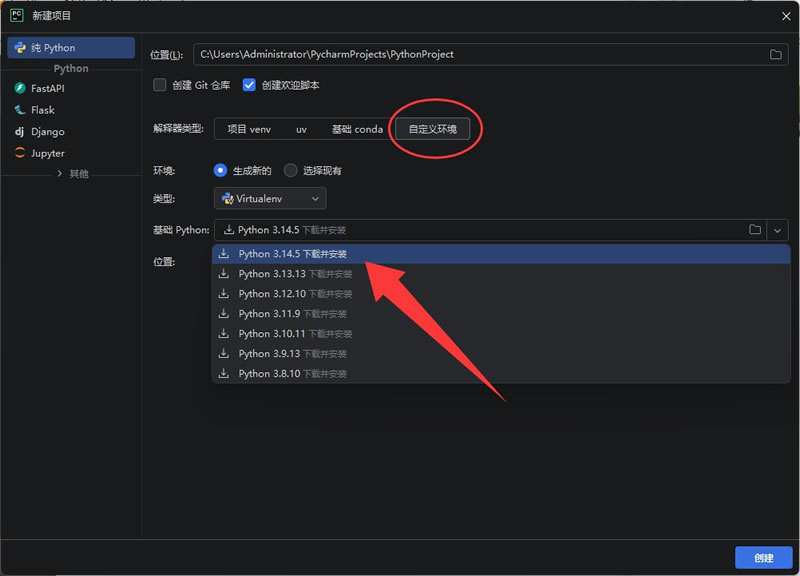This screenshot has height=576, width=800.
Task: Close the 新建项目 dialog
Action: tap(786, 16)
